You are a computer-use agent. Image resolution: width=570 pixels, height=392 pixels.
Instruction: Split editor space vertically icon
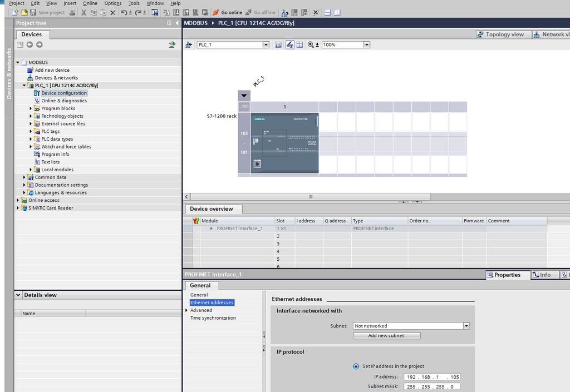click(337, 12)
